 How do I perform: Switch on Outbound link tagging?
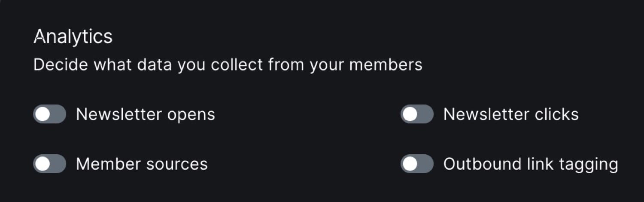(x=417, y=164)
